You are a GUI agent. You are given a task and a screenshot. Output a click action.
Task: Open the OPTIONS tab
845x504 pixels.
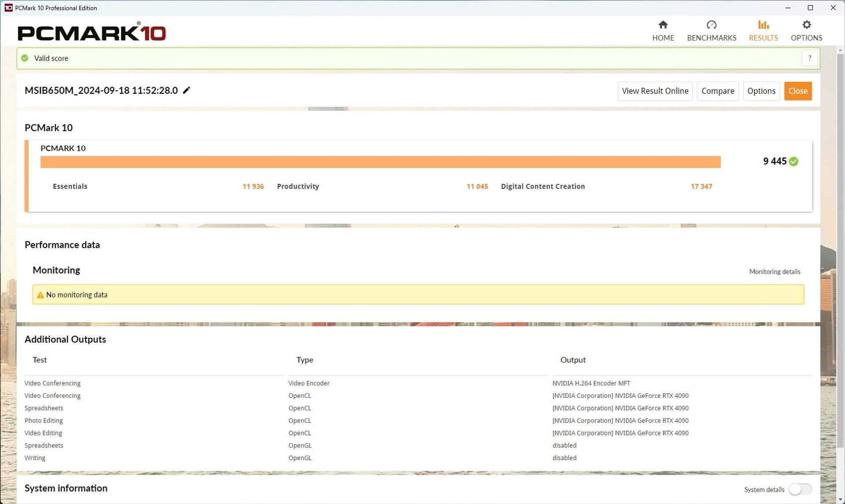pos(806,30)
